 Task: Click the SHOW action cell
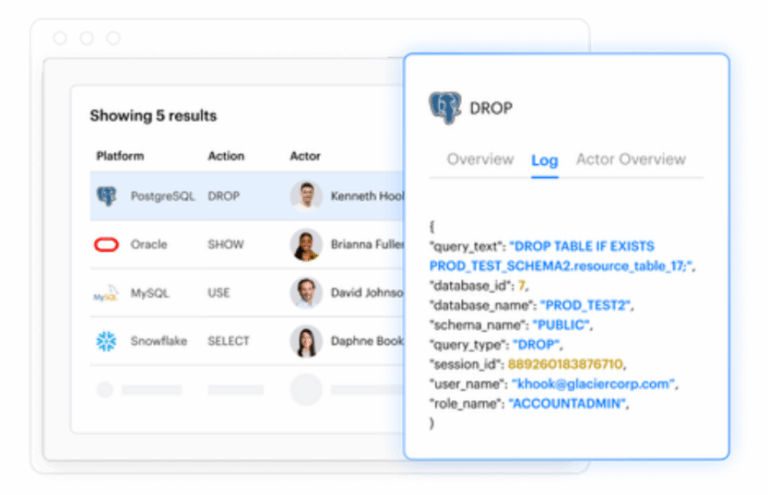pos(225,244)
